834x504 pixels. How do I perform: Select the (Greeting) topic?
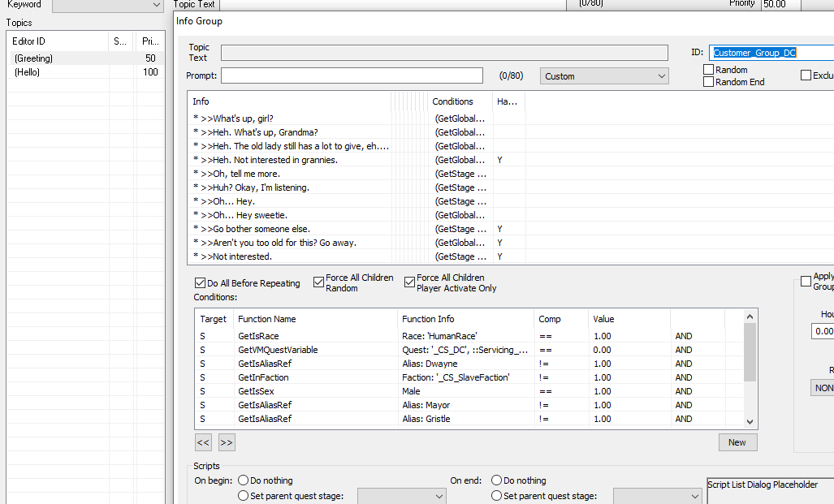85,58
